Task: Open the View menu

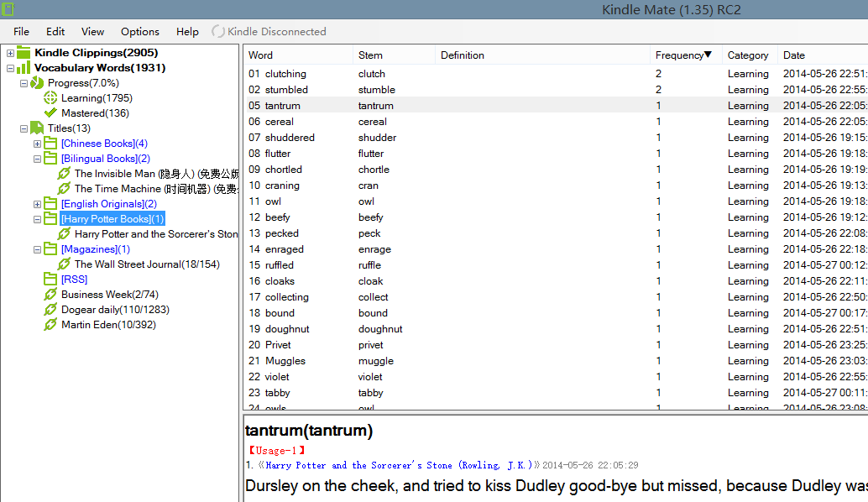Action: point(92,32)
